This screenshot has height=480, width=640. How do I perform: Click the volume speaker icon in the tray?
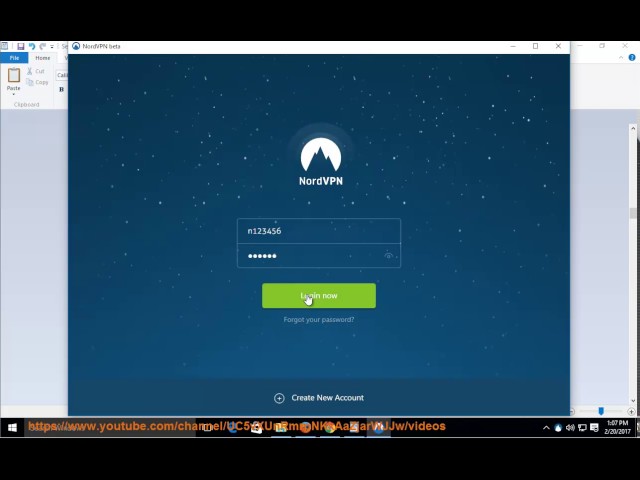[570, 428]
